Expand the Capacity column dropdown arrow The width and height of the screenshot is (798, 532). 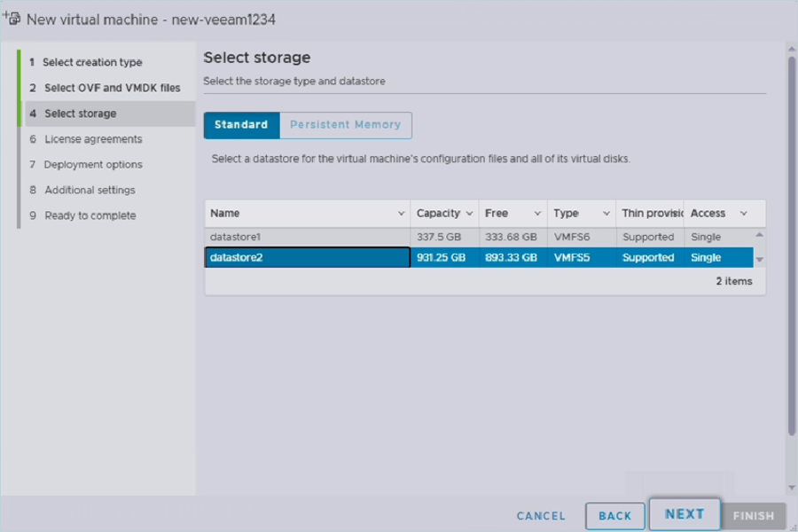[x=469, y=214]
